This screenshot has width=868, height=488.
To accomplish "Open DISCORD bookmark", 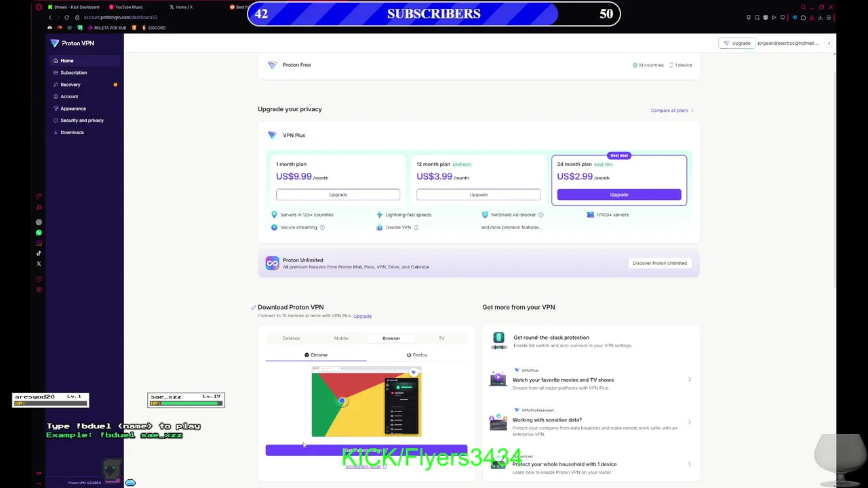I will (154, 28).
